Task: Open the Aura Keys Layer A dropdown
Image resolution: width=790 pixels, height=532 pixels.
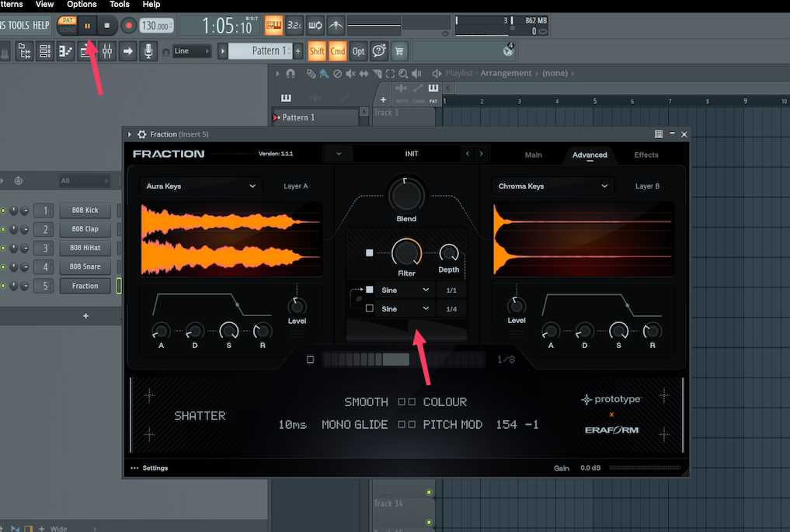Action: [x=201, y=186]
